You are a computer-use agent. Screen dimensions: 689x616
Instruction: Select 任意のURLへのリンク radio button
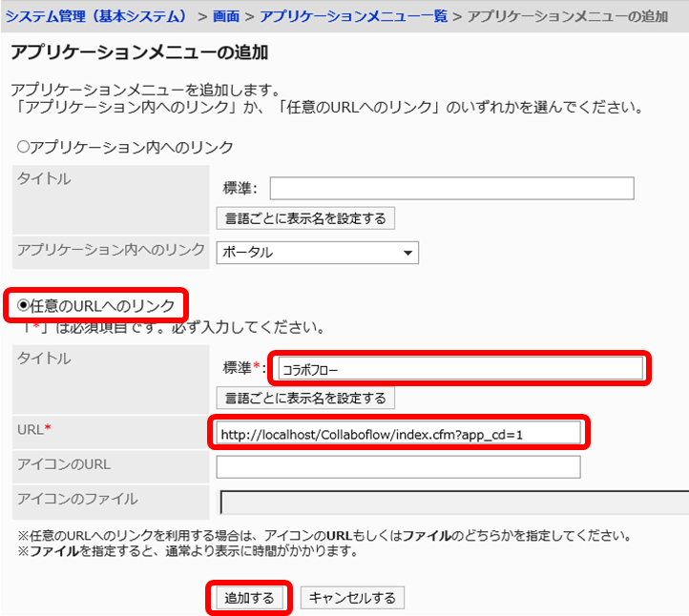pos(23,305)
